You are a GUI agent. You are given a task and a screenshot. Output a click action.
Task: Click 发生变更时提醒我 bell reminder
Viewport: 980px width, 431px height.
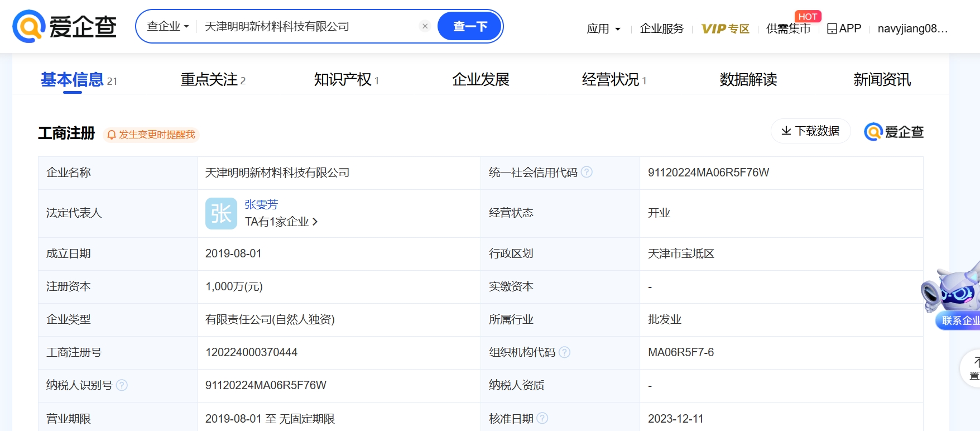pos(151,135)
